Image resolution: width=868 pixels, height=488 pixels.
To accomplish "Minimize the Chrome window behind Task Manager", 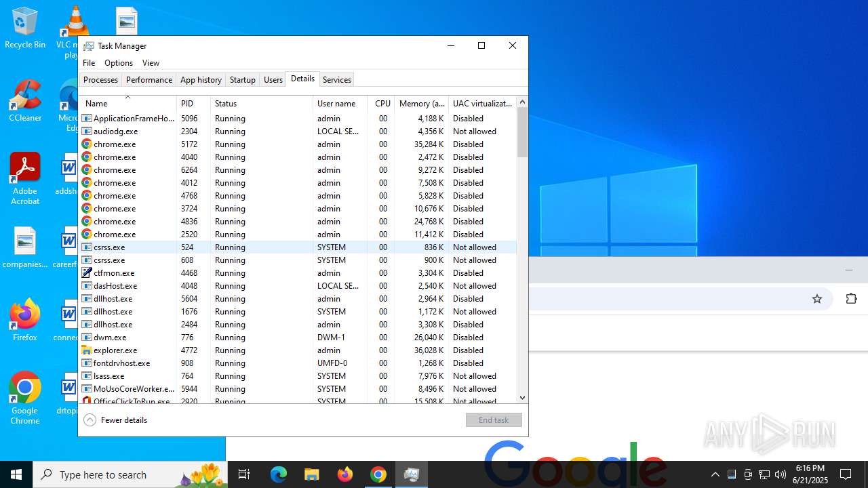I will [848, 270].
